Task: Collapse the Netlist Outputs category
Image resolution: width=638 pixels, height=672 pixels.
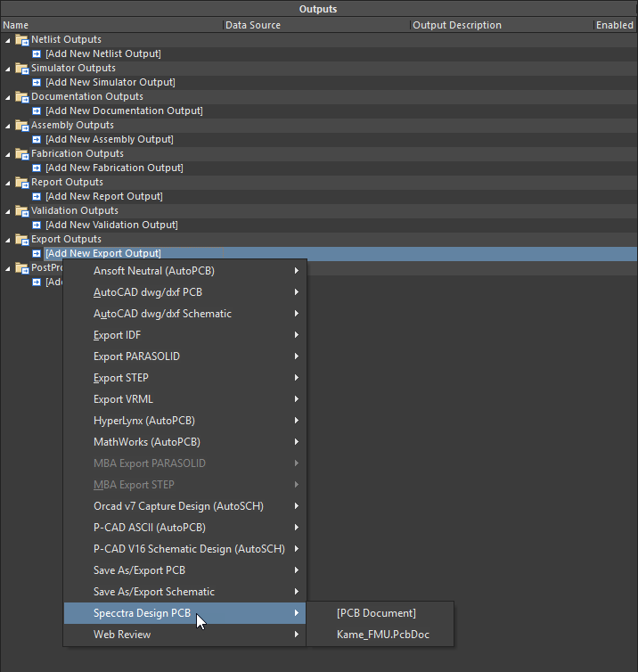Action: [8, 40]
